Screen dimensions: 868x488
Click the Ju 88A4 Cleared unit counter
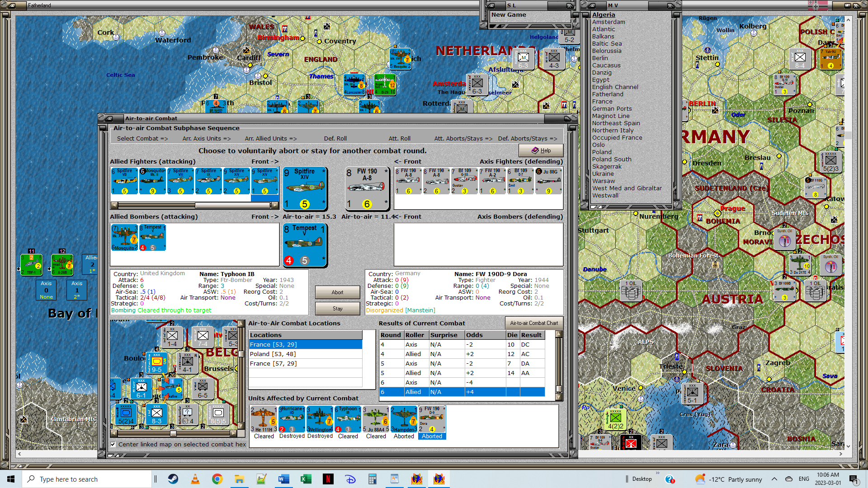click(376, 419)
